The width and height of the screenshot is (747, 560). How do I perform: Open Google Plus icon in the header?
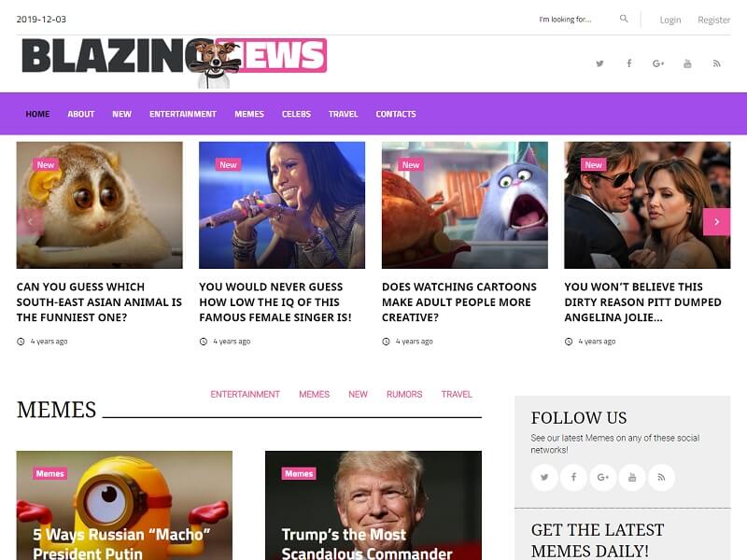click(658, 63)
